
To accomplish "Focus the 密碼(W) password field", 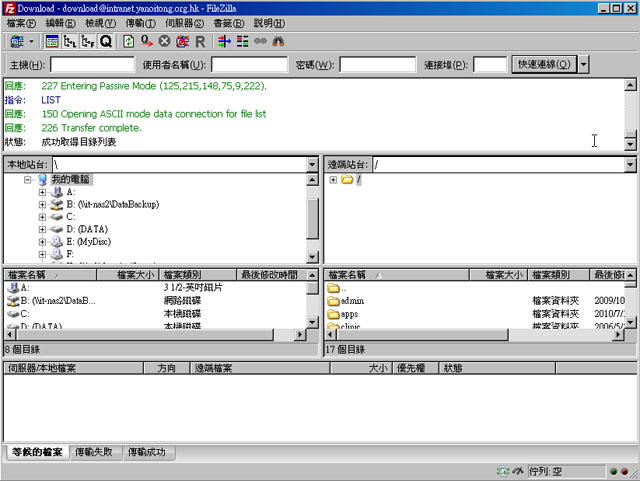I will point(378,65).
